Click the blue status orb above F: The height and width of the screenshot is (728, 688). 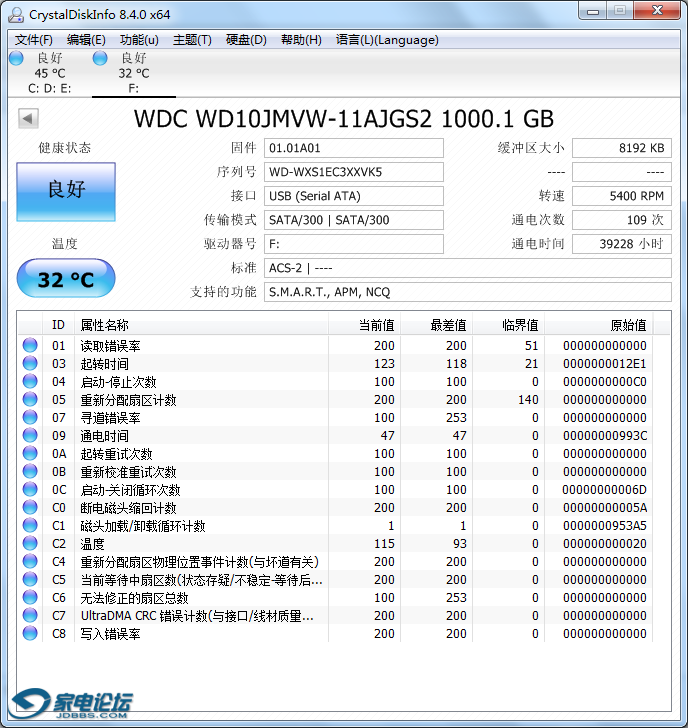[x=100, y=58]
